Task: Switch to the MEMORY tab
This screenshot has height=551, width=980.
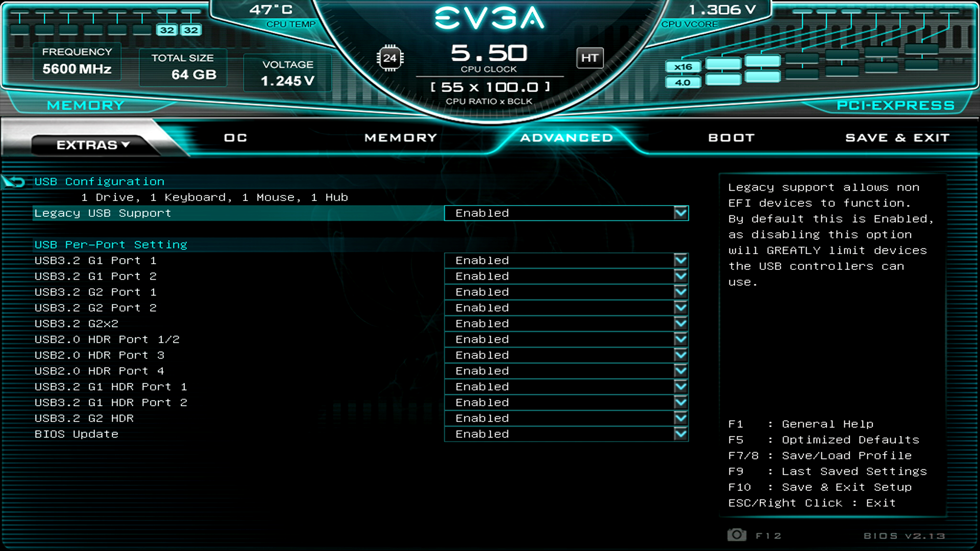Action: click(x=400, y=137)
